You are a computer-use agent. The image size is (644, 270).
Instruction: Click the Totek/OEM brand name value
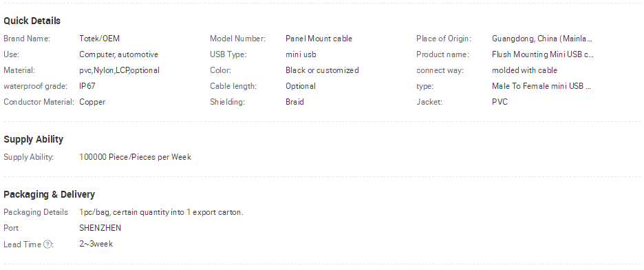[99, 39]
